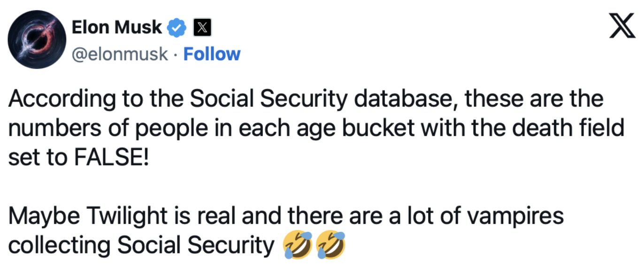
Task: Open the @elonmusk handle link
Action: pyautogui.click(x=119, y=54)
